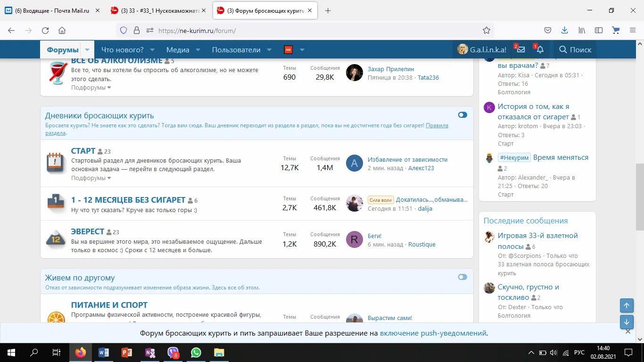Image resolution: width=644 pixels, height=362 pixels.
Task: Click the podium icon for 1 - 12 МЕСЯЦЕВ
Action: tap(56, 202)
